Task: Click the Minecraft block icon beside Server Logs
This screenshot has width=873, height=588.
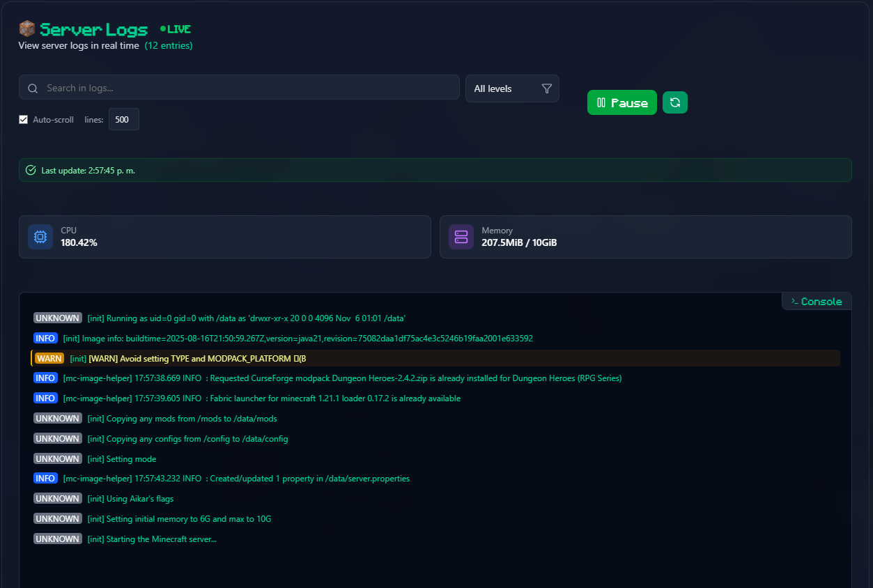Action: (26, 29)
